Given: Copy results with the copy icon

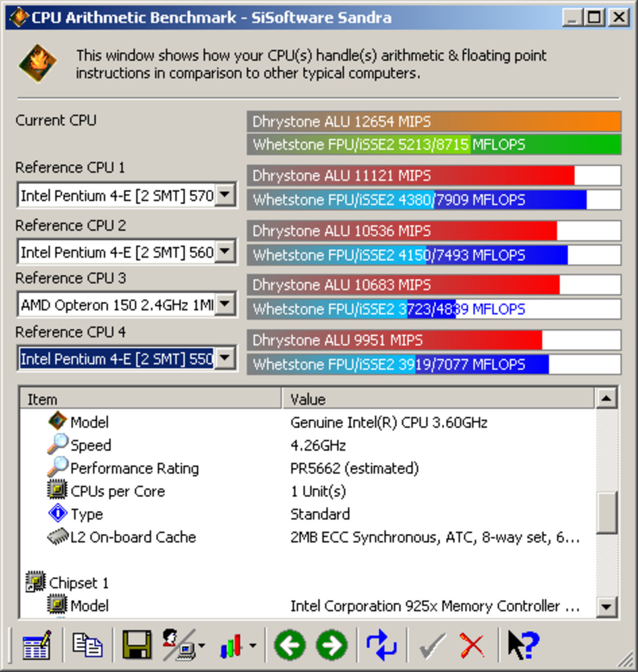Looking at the screenshot, I should tap(87, 644).
